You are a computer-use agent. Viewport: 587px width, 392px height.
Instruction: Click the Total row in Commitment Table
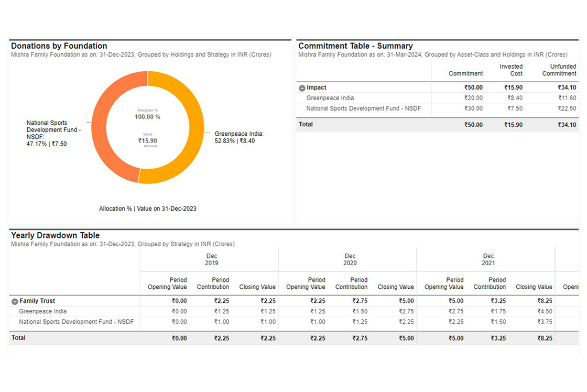306,125
